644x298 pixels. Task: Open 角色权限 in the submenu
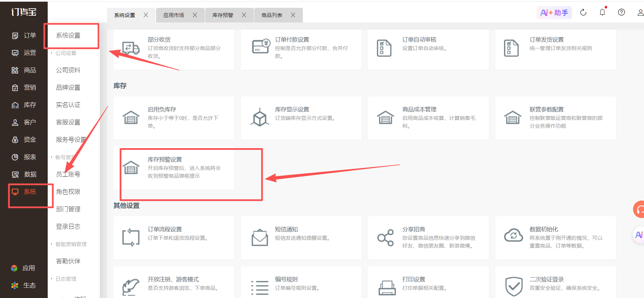pyautogui.click(x=68, y=192)
